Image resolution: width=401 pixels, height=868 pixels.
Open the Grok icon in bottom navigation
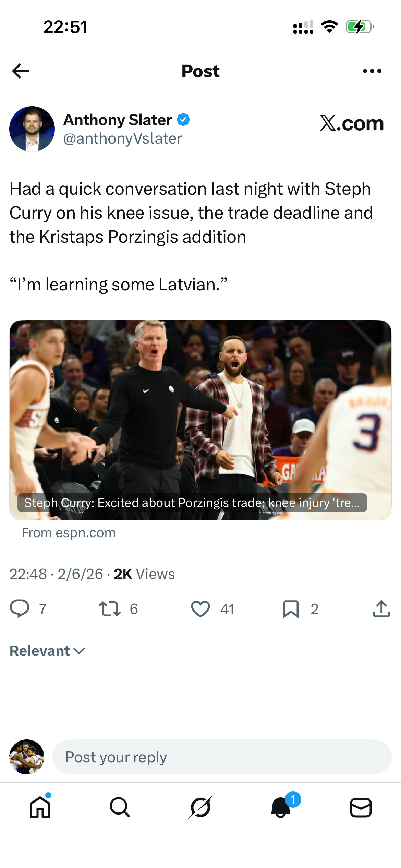(x=200, y=807)
